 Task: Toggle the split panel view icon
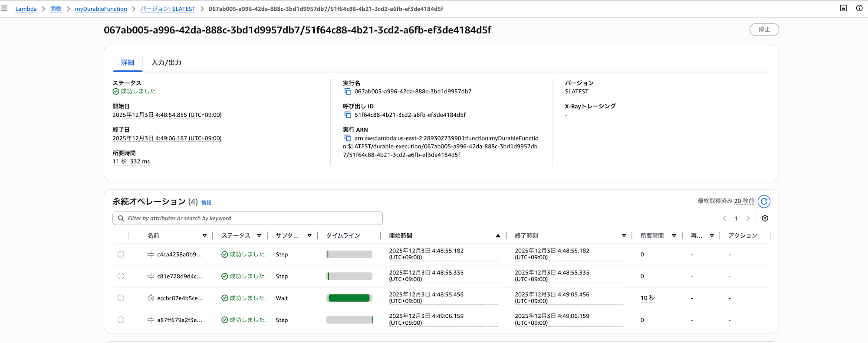tap(844, 8)
